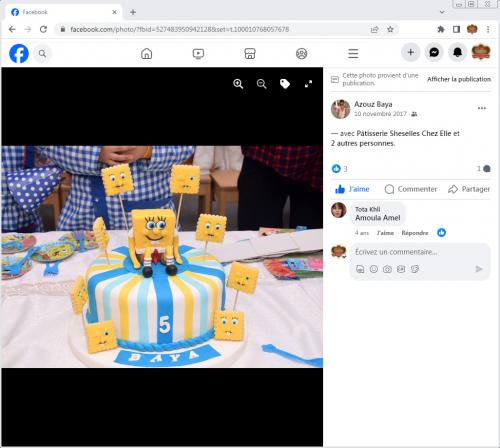This screenshot has height=448, width=500.
Task: View the like reaction on the comment
Action: tap(441, 232)
